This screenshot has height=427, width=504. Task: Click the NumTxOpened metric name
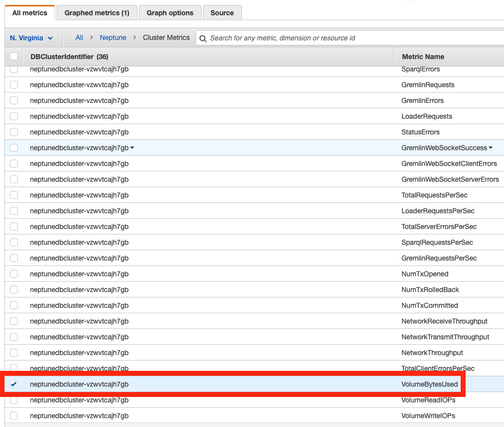[425, 274]
